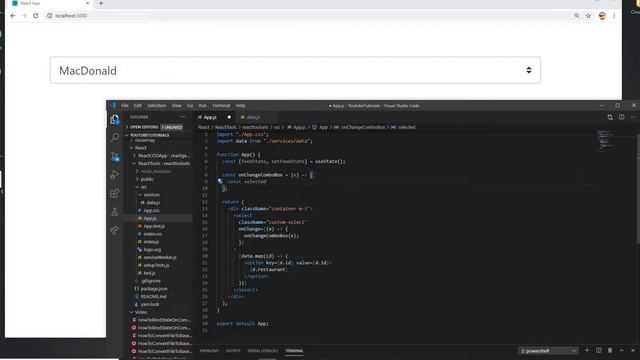
Task: Click the Open Changes icon in editor toolbar
Action: click(x=610, y=117)
